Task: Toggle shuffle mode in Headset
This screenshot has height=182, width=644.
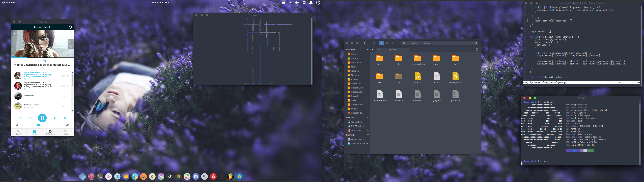Action: (65, 118)
